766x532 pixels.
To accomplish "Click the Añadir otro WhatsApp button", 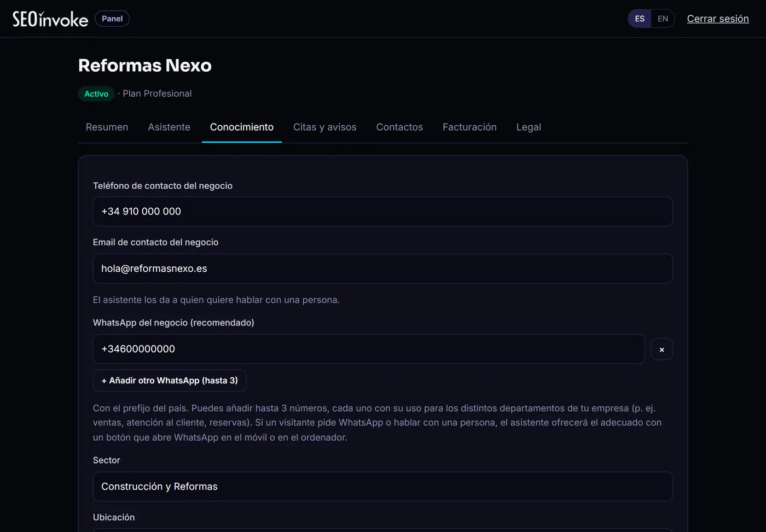I will [x=170, y=381].
